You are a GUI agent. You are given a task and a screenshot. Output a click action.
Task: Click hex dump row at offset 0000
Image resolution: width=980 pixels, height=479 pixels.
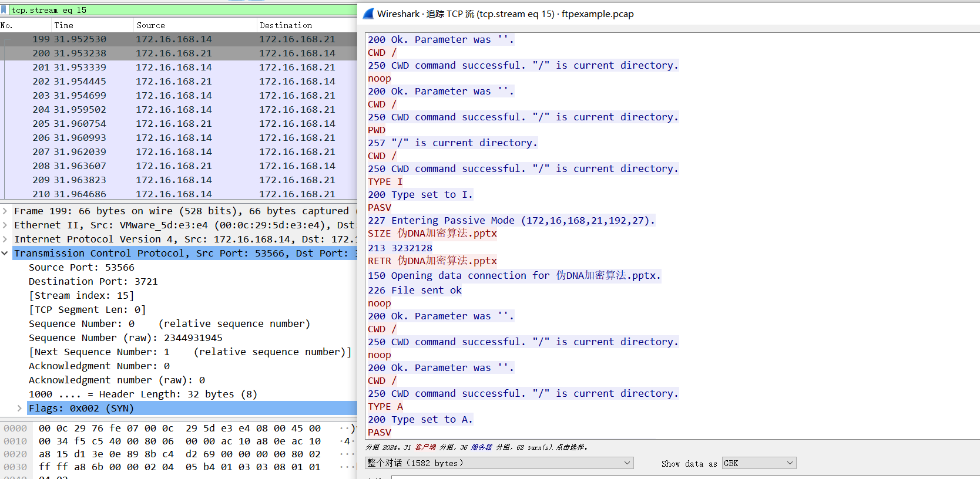click(179, 428)
